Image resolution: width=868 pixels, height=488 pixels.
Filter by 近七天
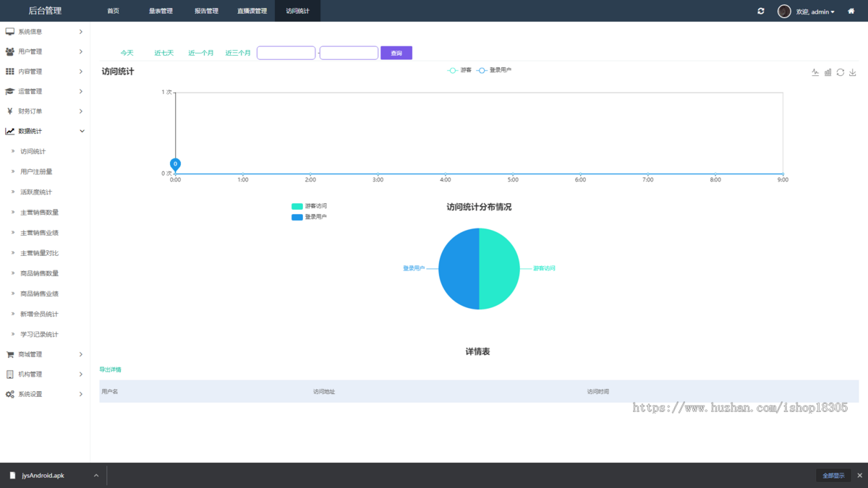(164, 53)
